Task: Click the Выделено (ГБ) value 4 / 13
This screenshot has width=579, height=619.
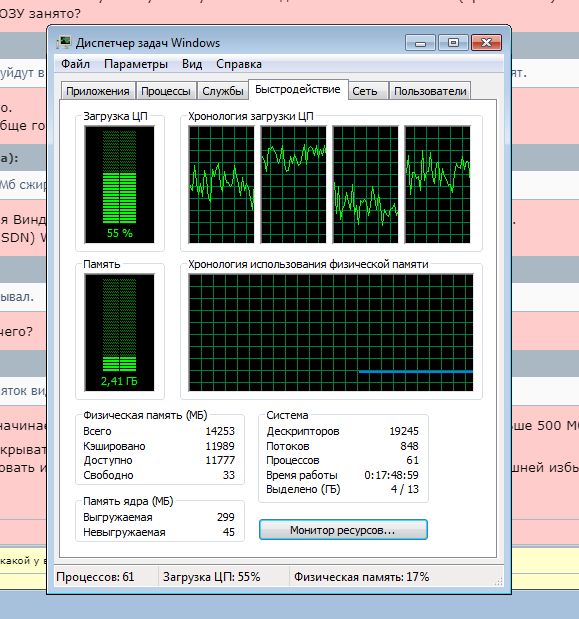Action: tap(405, 489)
